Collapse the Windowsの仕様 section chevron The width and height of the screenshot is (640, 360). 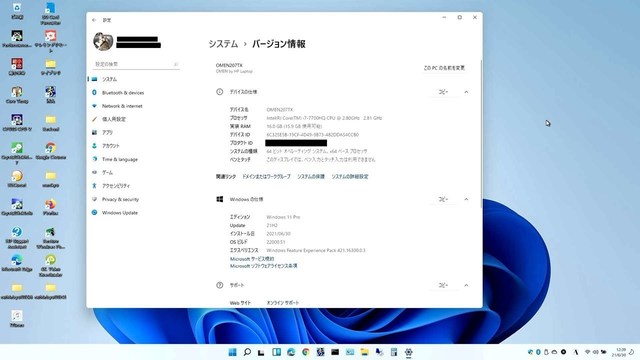coord(466,199)
